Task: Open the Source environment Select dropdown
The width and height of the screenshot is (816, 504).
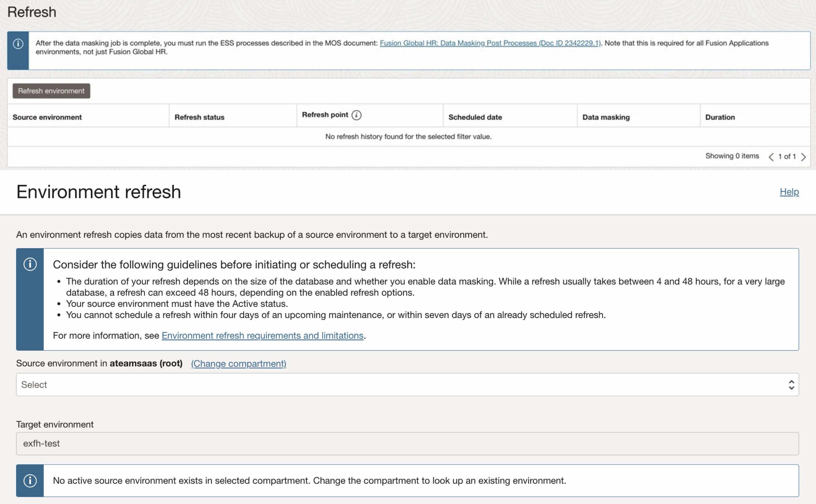Action: [400, 385]
